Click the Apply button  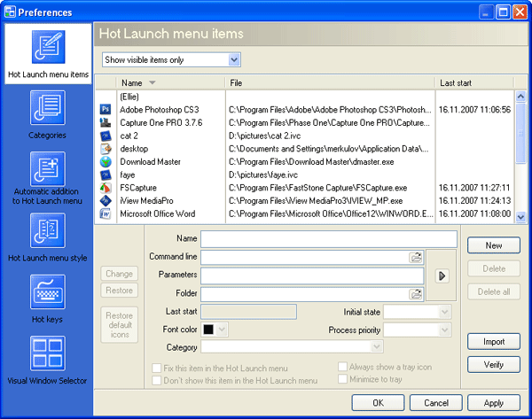494,403
